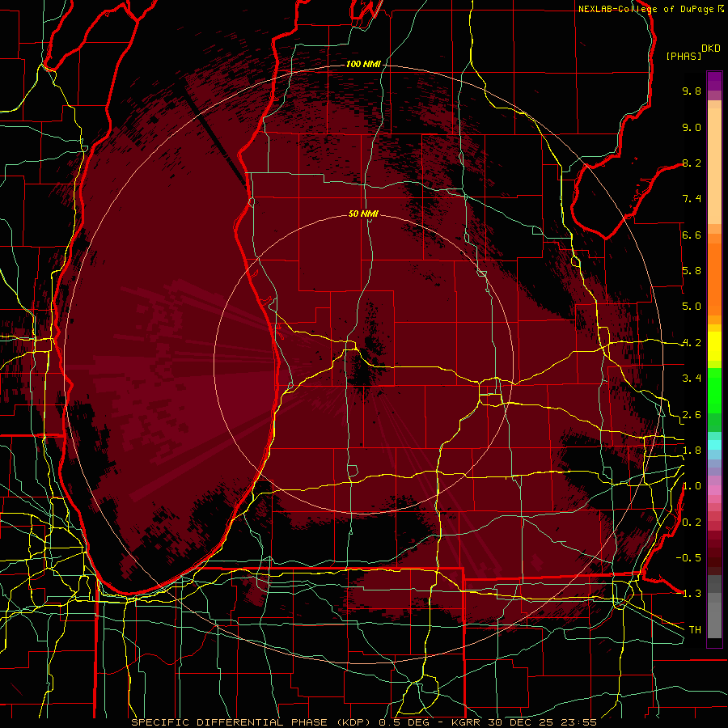Click the yellow swatch in the color scale
728x728 pixels.
[x=714, y=346]
